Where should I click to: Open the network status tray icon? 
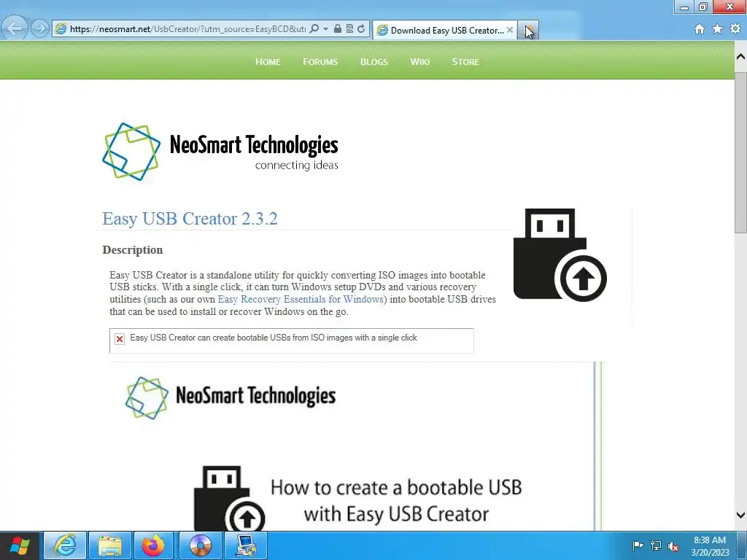[656, 545]
